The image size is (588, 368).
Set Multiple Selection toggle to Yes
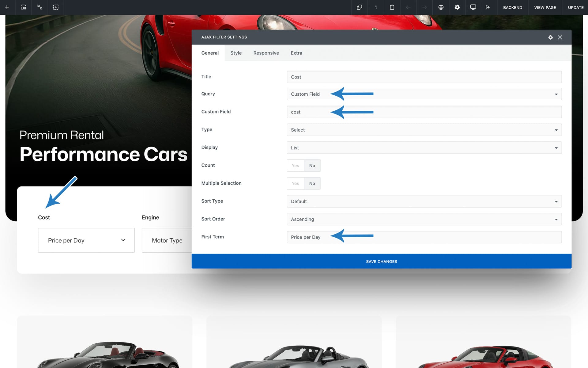click(x=295, y=183)
